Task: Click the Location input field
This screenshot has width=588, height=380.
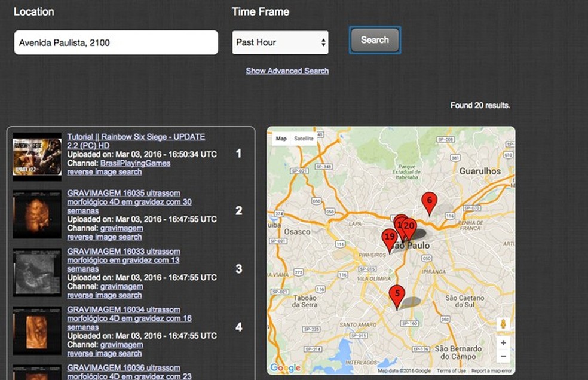Action: pos(116,43)
